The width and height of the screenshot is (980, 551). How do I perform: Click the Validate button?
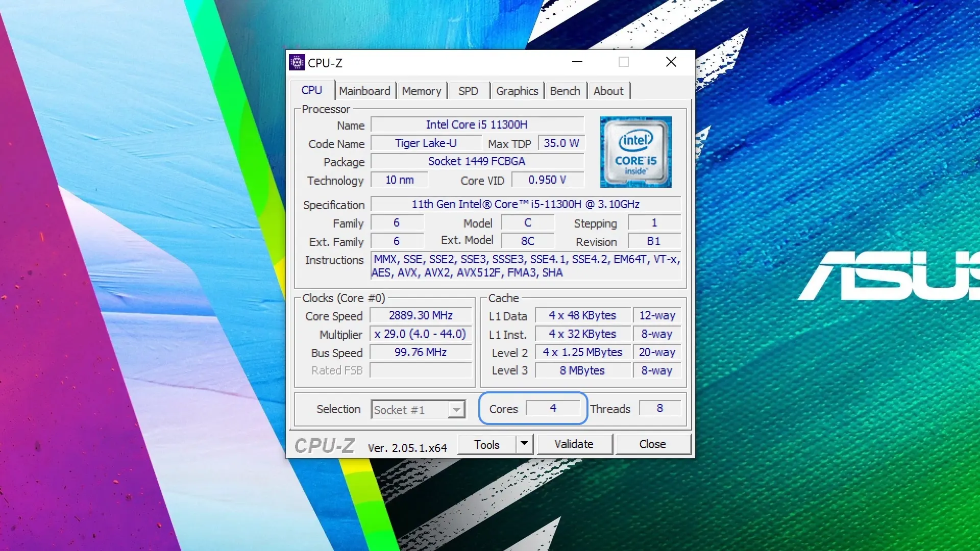point(574,444)
